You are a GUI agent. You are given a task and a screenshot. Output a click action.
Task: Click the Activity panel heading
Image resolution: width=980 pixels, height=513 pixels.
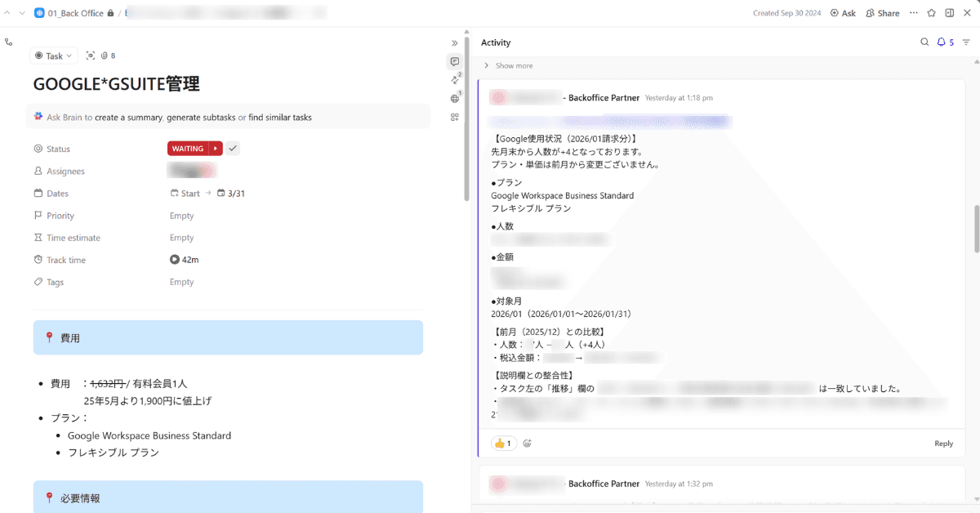[496, 42]
